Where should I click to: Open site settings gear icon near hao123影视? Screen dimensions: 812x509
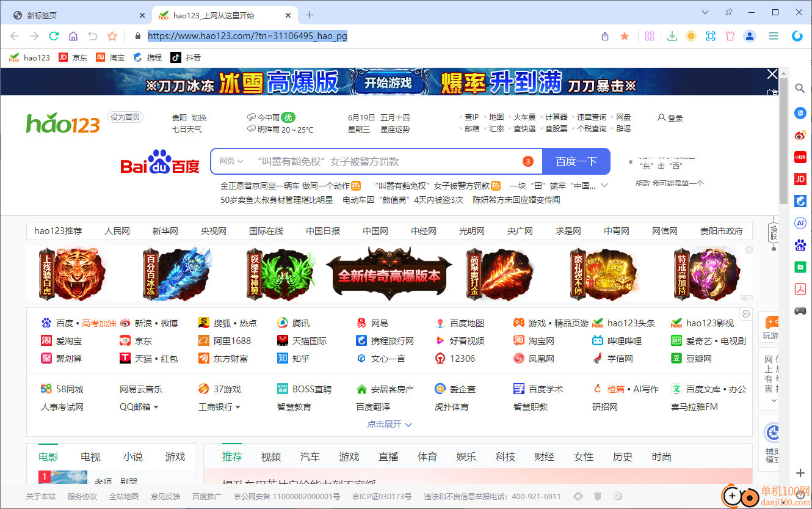(x=745, y=314)
